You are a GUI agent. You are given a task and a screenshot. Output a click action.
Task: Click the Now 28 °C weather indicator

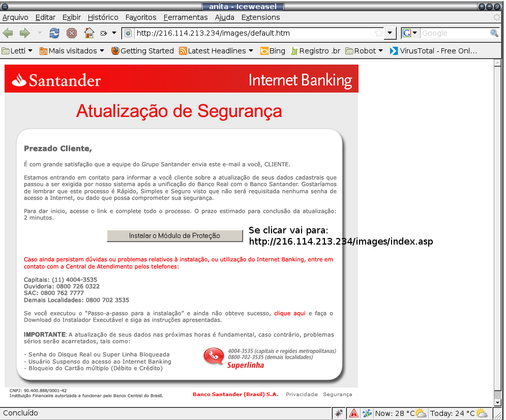pyautogui.click(x=400, y=413)
